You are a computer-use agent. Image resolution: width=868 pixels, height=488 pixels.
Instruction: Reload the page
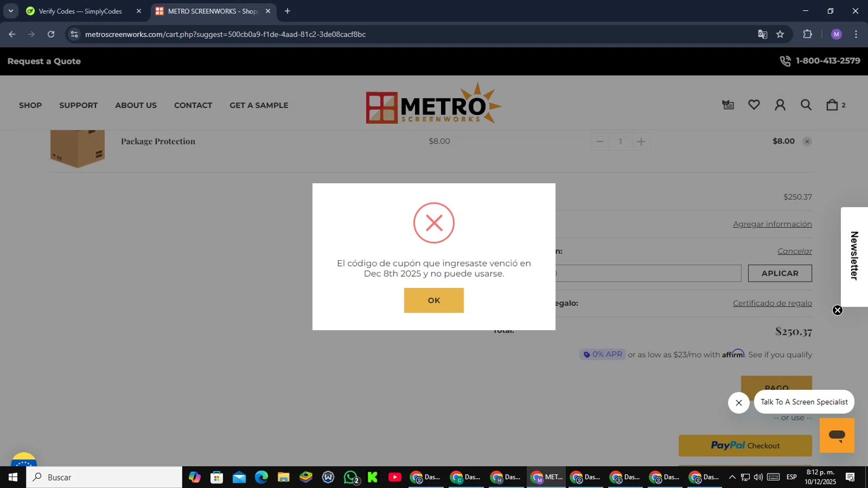(x=51, y=34)
